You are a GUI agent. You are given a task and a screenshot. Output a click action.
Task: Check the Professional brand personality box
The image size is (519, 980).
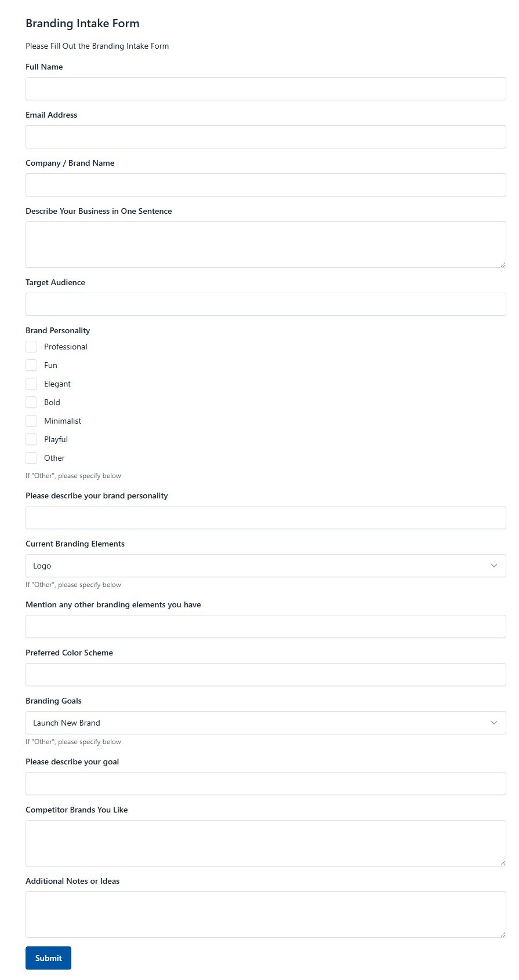(x=31, y=347)
